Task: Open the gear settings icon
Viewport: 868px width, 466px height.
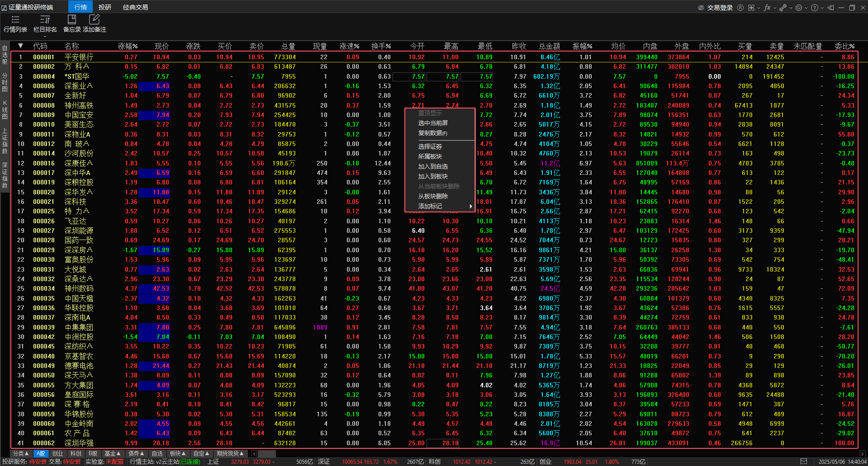Action: coord(799,8)
